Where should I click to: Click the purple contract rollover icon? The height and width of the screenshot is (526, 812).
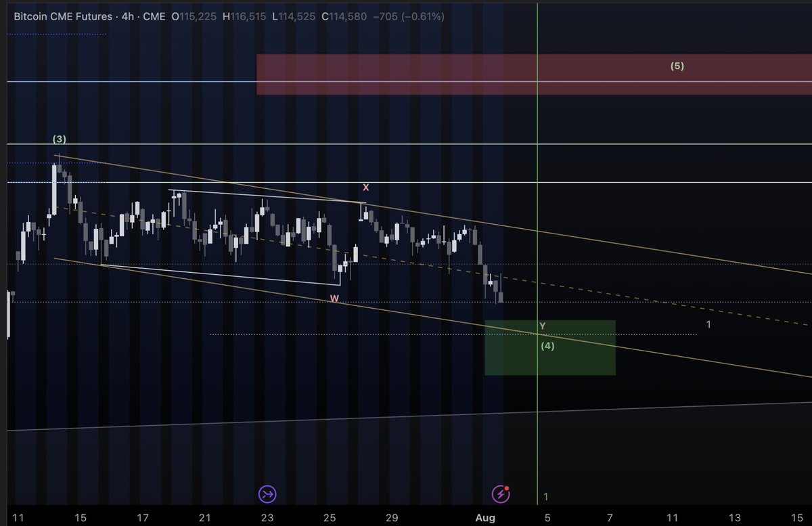tap(267, 494)
